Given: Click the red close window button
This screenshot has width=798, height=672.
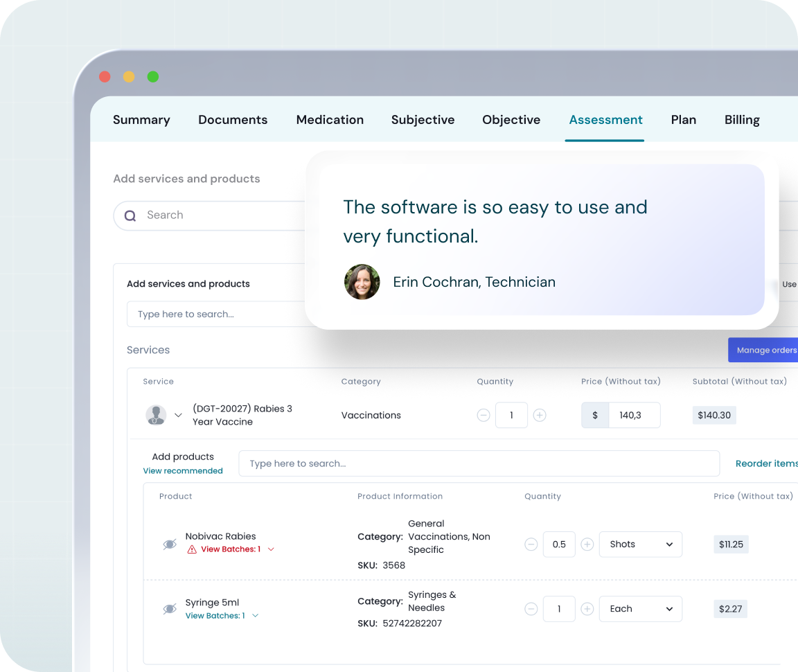Looking at the screenshot, I should tap(105, 77).
